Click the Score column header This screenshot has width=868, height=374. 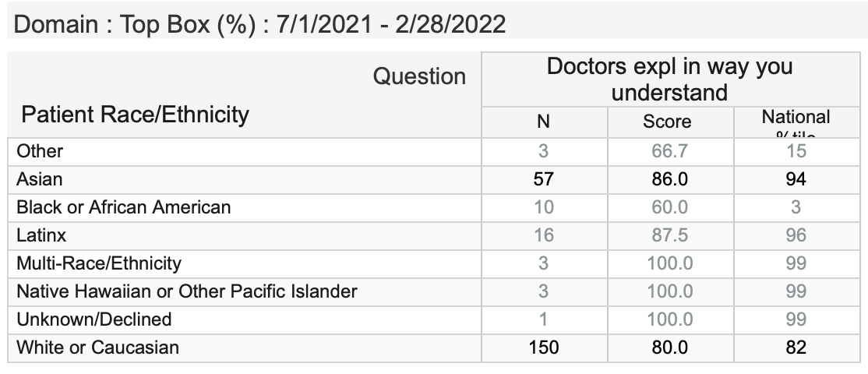667,121
